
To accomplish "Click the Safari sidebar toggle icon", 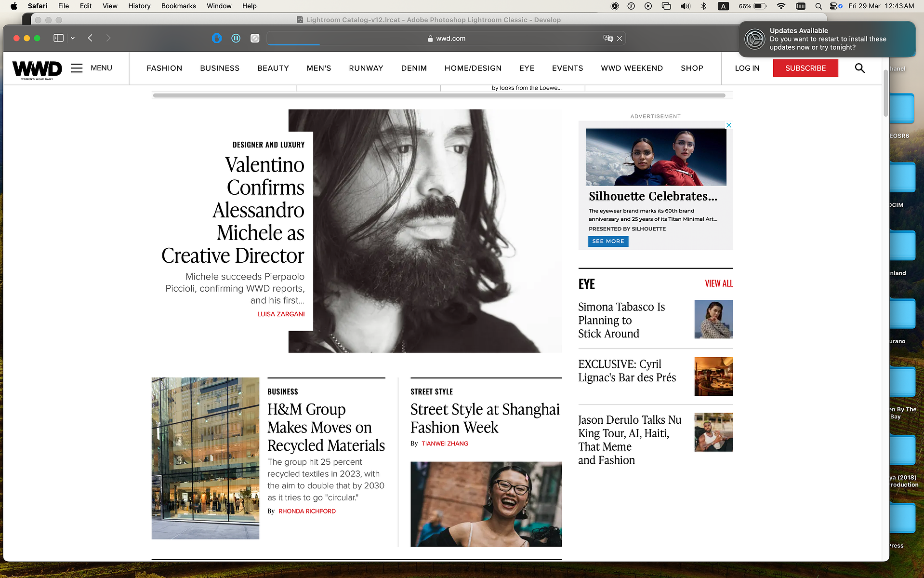I will coord(58,38).
